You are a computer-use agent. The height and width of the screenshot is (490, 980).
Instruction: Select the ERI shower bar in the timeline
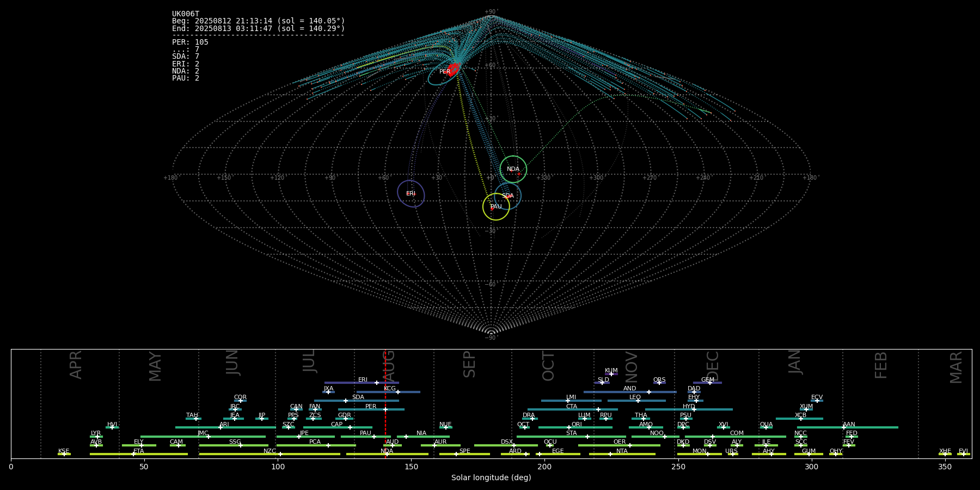coord(362,383)
